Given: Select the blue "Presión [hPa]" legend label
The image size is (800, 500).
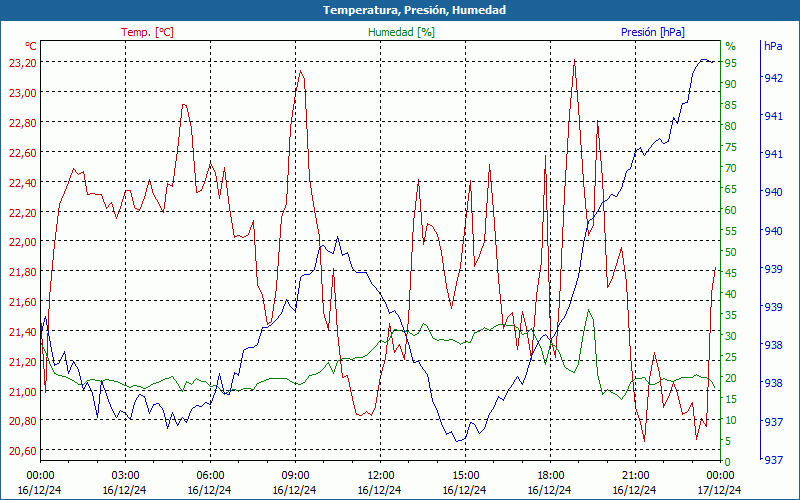Looking at the screenshot, I should pos(653,32).
